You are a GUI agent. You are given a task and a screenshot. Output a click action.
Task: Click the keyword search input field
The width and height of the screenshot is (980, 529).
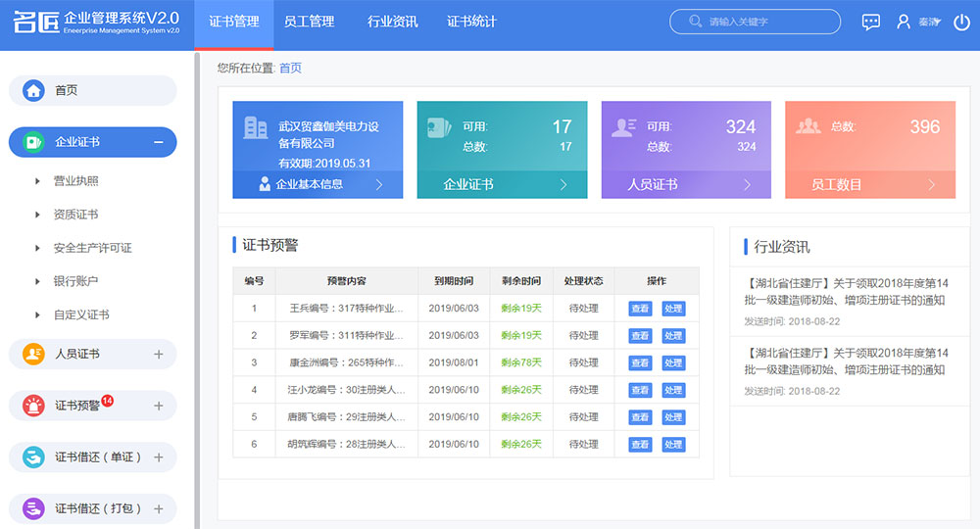[764, 22]
